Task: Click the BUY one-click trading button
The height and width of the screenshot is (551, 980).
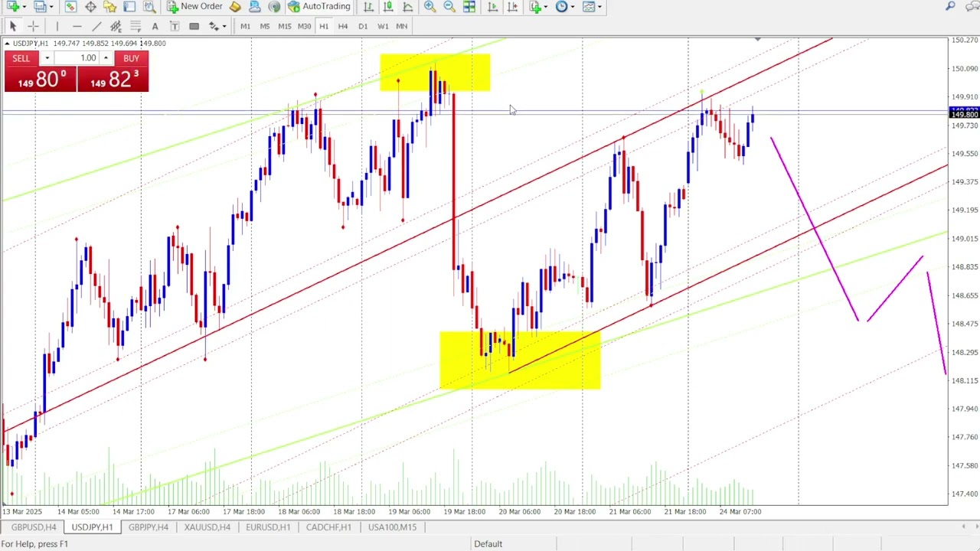Action: pos(131,59)
